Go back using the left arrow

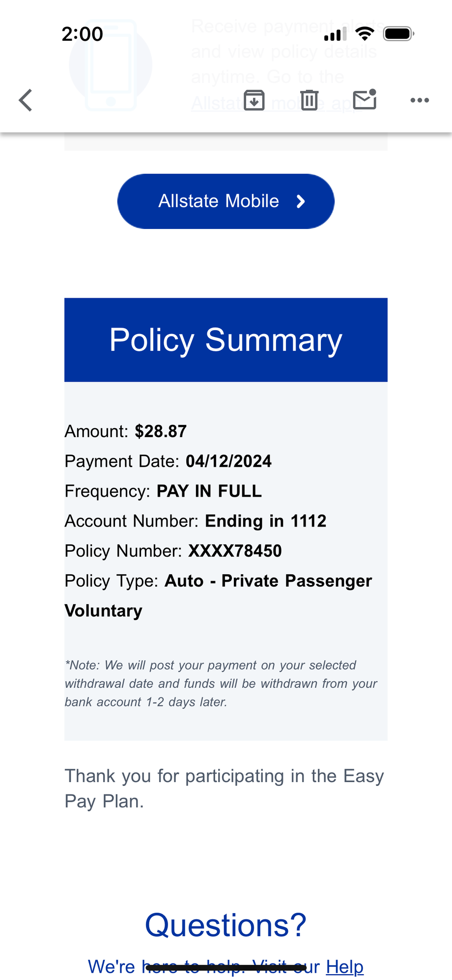click(x=26, y=100)
